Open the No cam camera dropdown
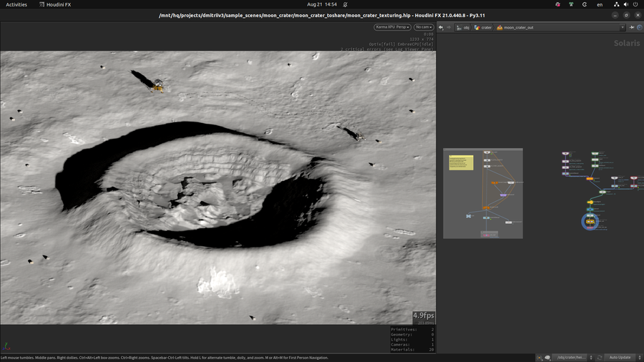 [x=422, y=27]
